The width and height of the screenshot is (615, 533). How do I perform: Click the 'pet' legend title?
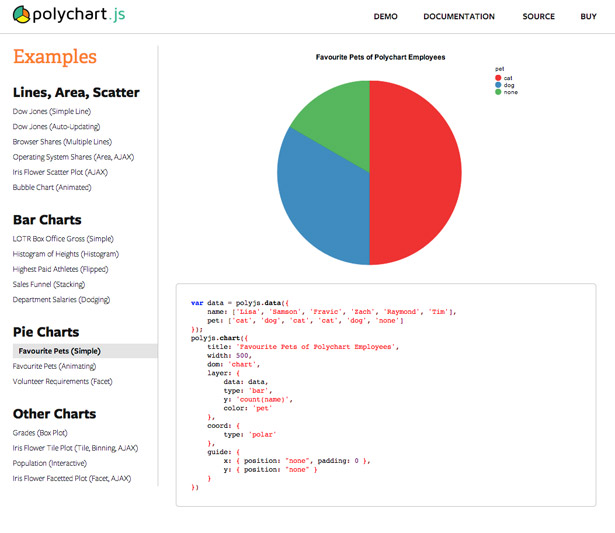coord(499,69)
